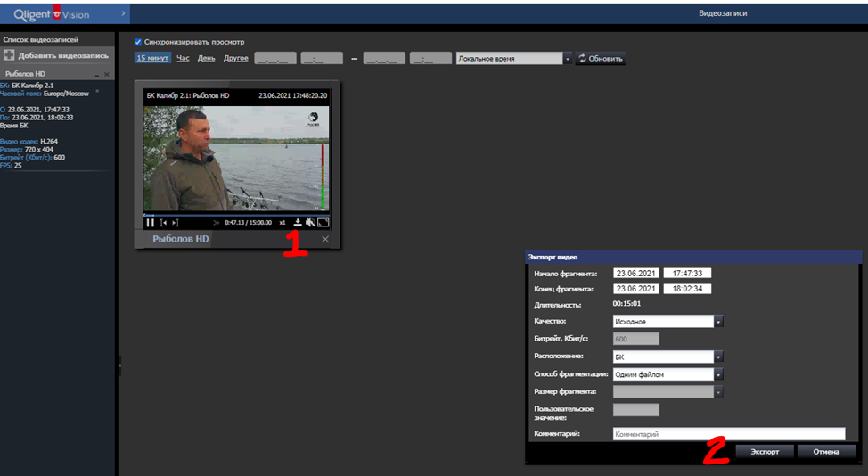Screen dimensions: 868x476
Task: Click the arrow of the Расположение dropdown
Action: pos(718,357)
